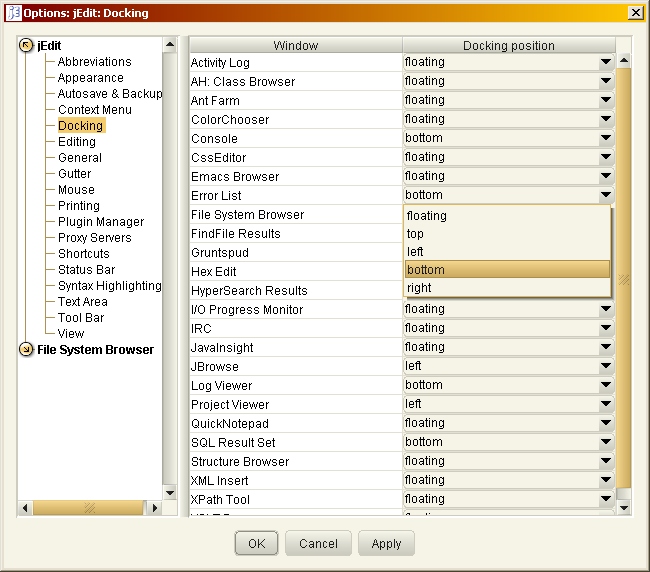The height and width of the screenshot is (572, 650).
Task: Open the Activity Log docking position dropdown
Action: pos(605,63)
